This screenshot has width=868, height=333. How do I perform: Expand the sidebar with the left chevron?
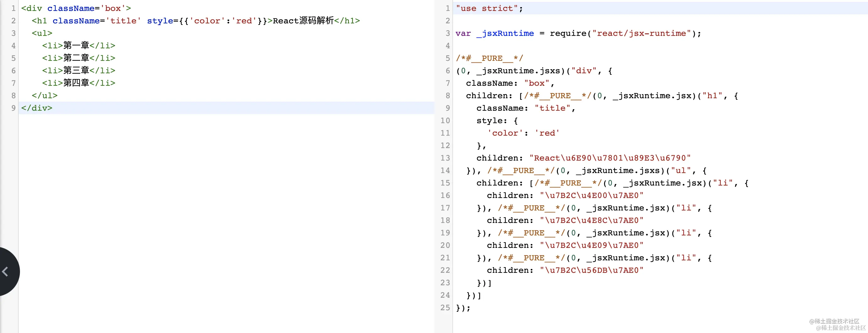pos(5,271)
